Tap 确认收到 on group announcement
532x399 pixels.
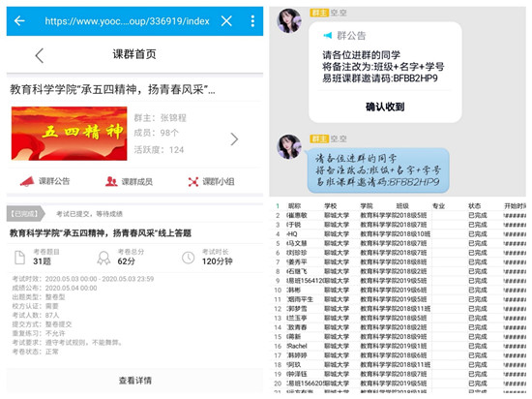385,107
